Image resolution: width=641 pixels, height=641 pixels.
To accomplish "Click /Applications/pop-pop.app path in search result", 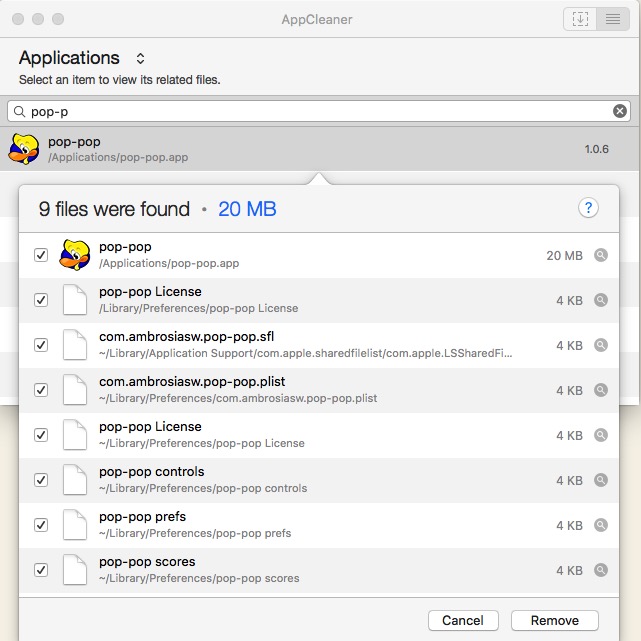I will click(118, 157).
